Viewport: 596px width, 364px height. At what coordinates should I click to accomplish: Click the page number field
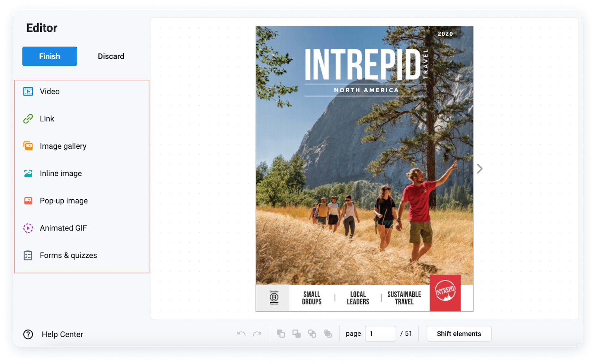point(380,334)
